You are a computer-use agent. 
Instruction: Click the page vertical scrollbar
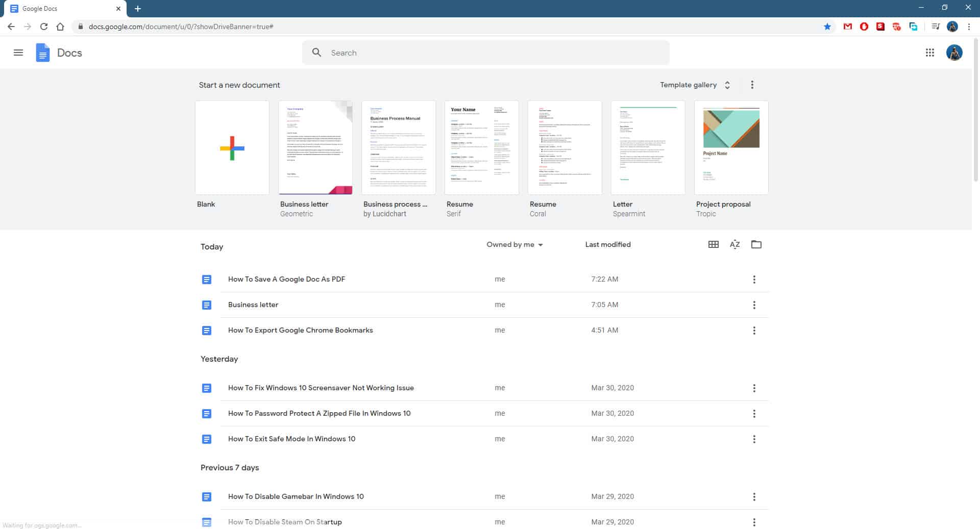click(976, 109)
